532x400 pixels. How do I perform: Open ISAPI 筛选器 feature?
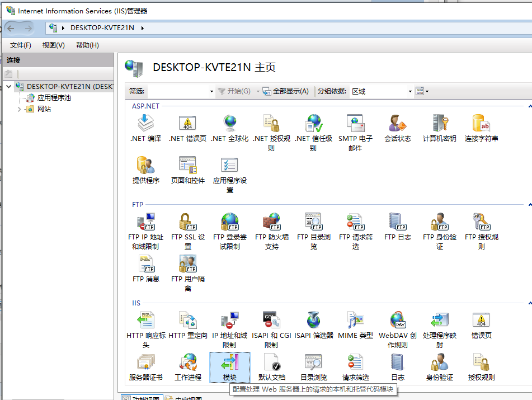pos(313,325)
